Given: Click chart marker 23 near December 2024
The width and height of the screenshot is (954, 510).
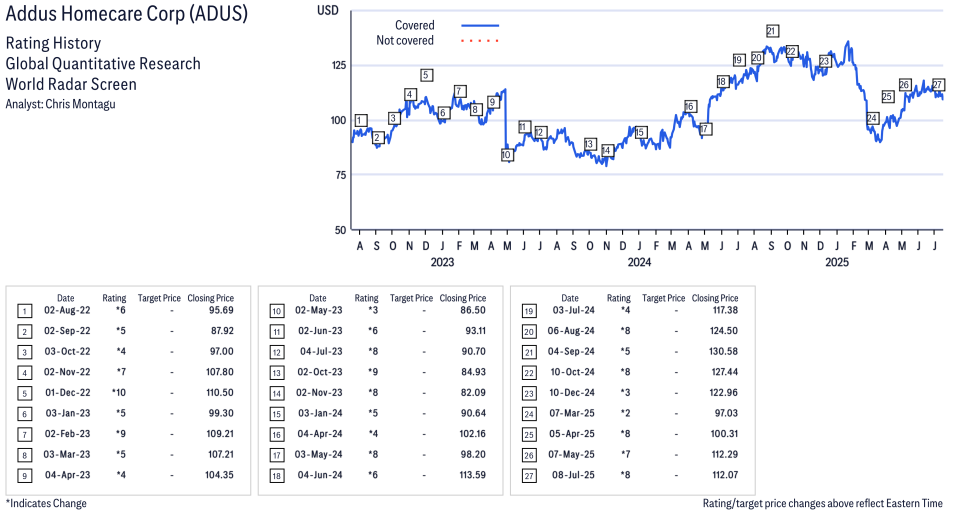Looking at the screenshot, I should (824, 61).
